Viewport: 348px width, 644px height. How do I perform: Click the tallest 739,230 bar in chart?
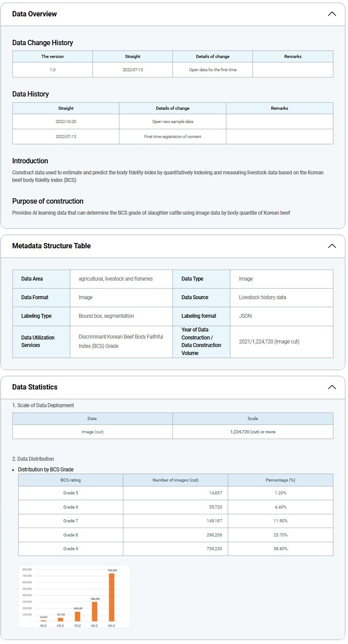[111, 597]
